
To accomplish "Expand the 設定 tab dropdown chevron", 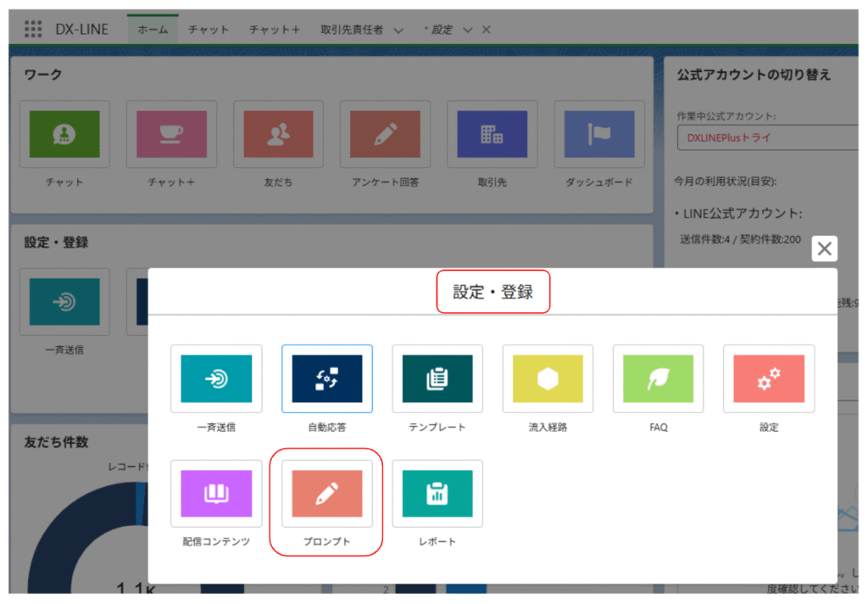I will [467, 30].
